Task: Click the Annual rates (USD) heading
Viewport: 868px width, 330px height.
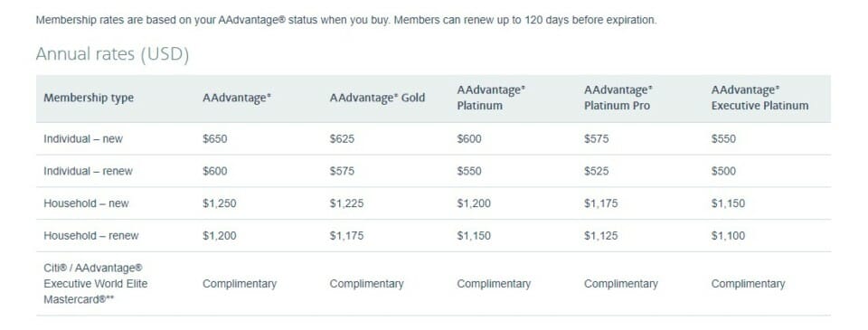Action: coord(112,54)
